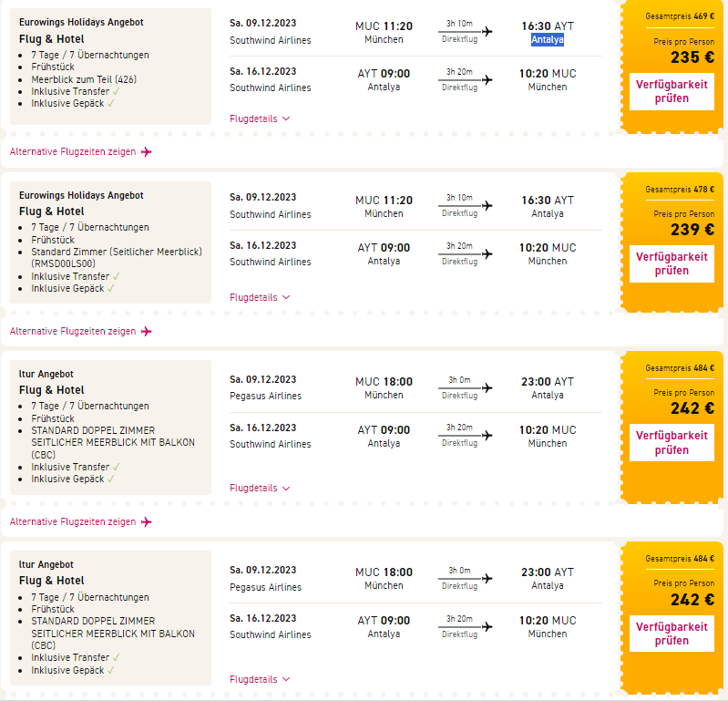This screenshot has height=701, width=728.
Task: Click plane icon beside Alternative Flugzeiten under third offer
Action: 147,521
